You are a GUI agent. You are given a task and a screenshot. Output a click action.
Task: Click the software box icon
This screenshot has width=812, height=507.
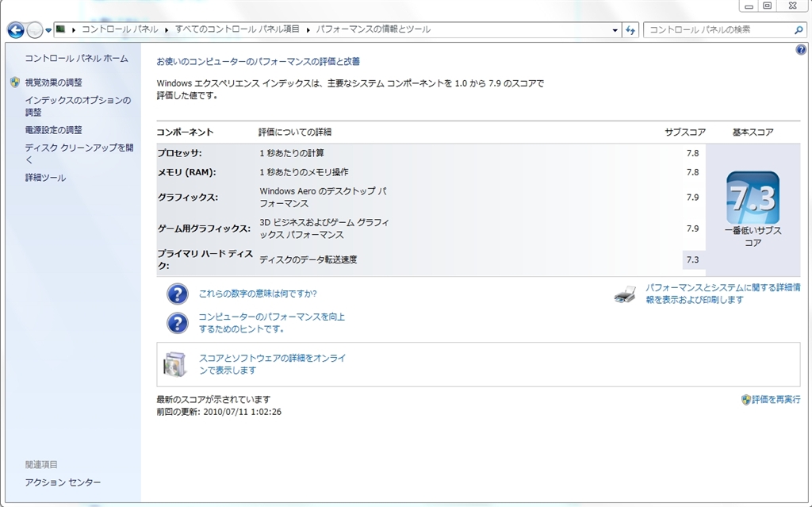pos(174,364)
